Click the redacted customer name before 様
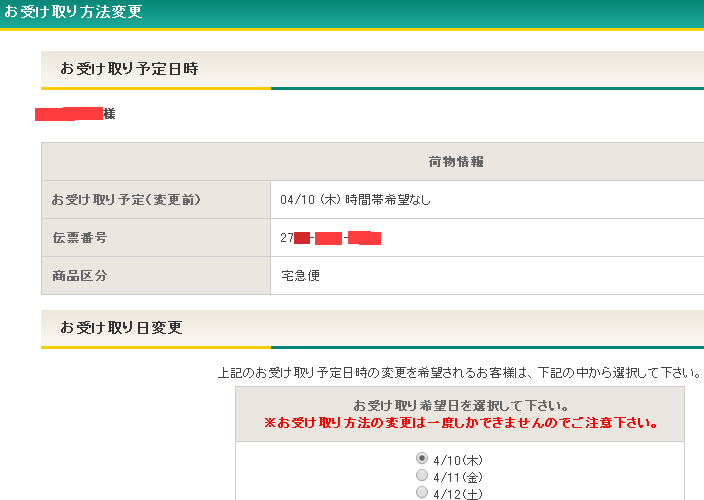The image size is (704, 500). click(68, 114)
